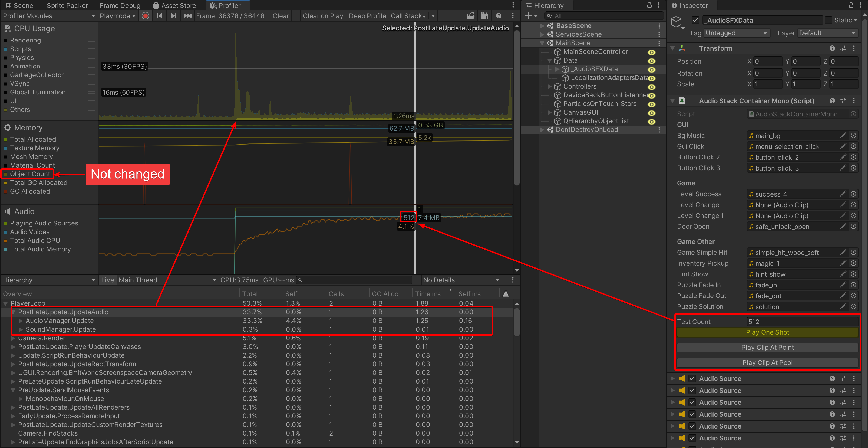Click object picker for Bg Music field
Viewport: 868px width, 448px height.
(853, 136)
